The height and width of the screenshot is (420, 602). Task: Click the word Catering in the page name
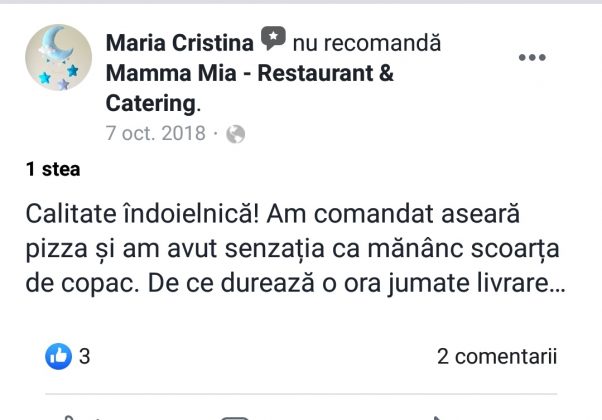point(151,104)
